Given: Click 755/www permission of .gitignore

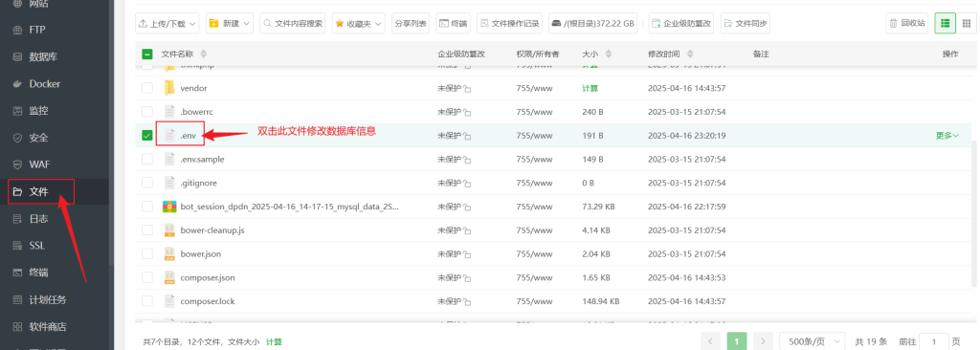Looking at the screenshot, I should (x=534, y=183).
